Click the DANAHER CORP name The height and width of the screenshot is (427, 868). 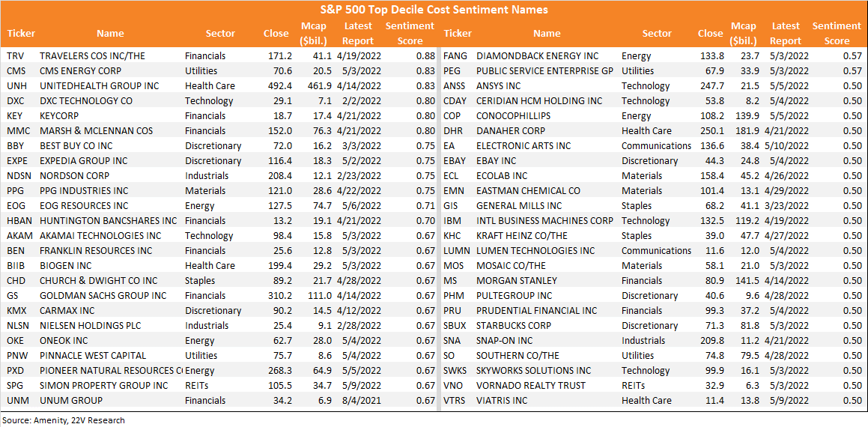click(x=511, y=130)
